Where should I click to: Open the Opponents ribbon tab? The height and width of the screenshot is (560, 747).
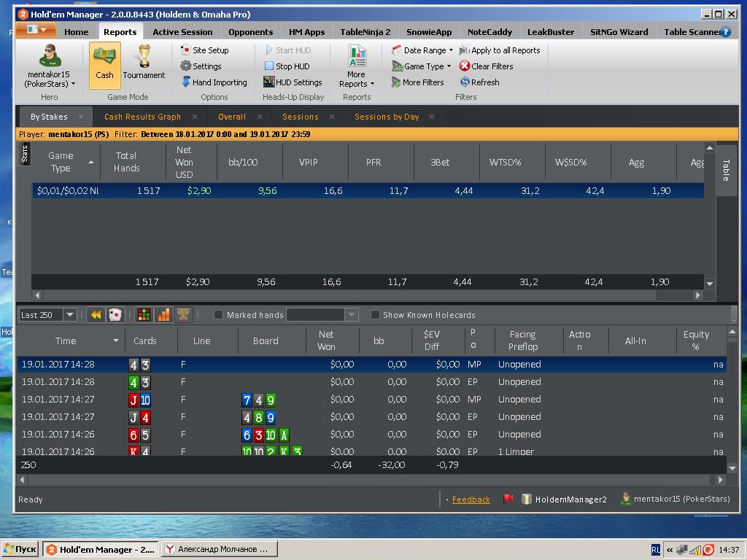[x=251, y=32]
